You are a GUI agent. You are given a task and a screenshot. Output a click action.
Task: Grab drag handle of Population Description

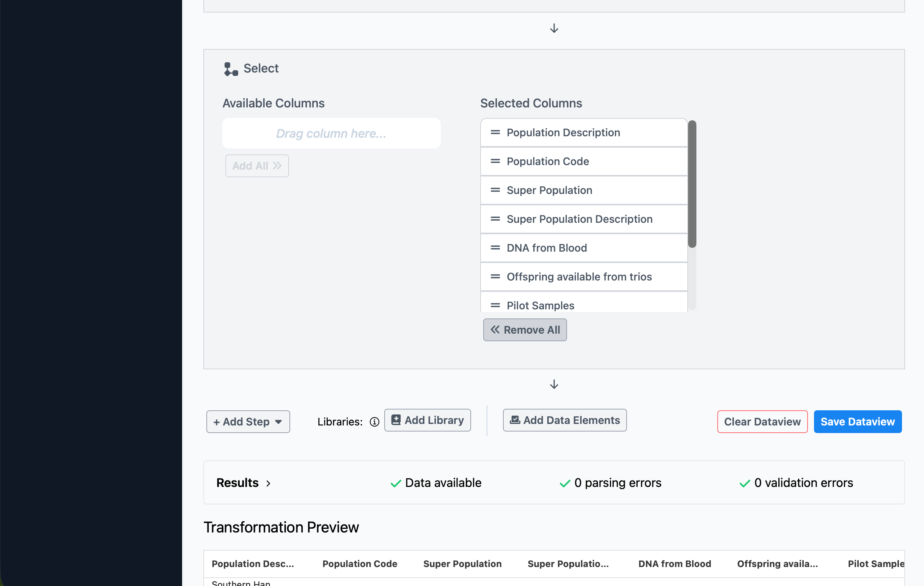[495, 132]
